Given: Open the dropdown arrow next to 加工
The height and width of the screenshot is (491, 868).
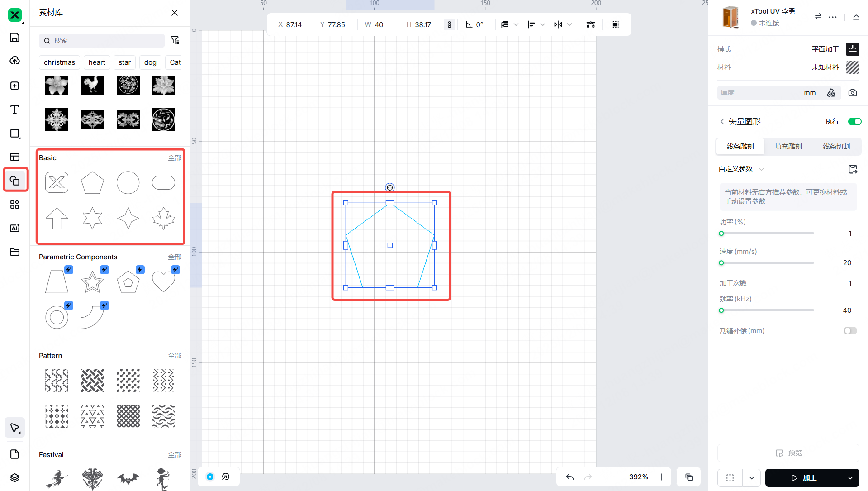Looking at the screenshot, I should [850, 478].
